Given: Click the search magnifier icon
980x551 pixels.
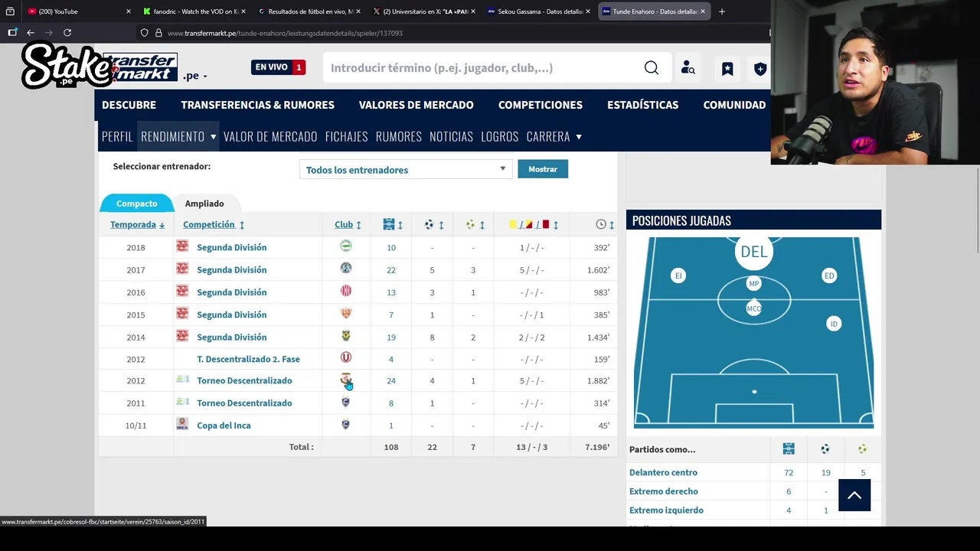Looking at the screenshot, I should [652, 68].
